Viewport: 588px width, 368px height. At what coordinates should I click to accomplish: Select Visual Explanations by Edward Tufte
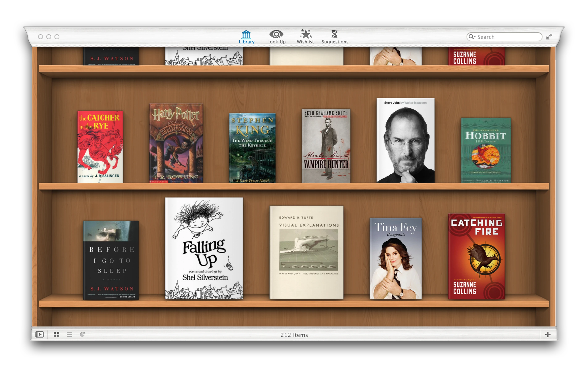[x=306, y=253]
